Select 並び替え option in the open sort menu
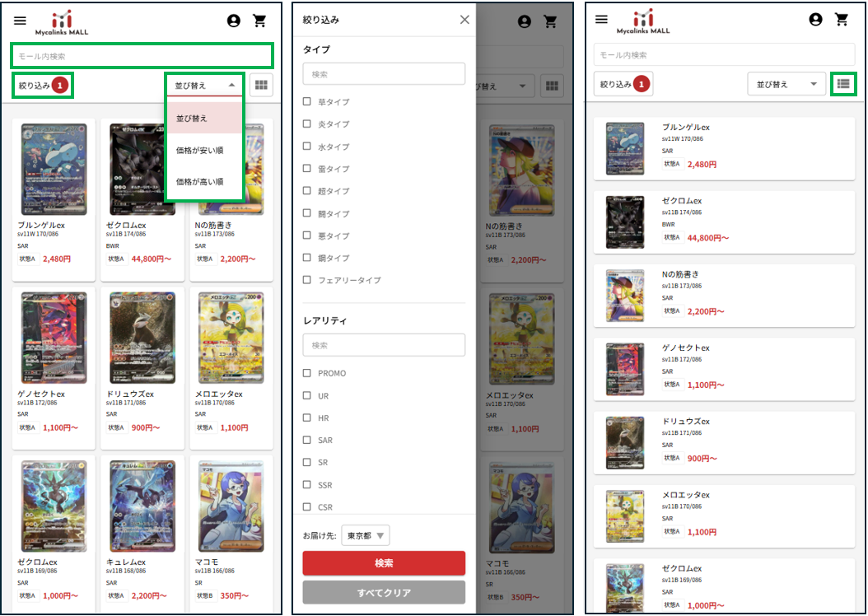 click(x=205, y=118)
